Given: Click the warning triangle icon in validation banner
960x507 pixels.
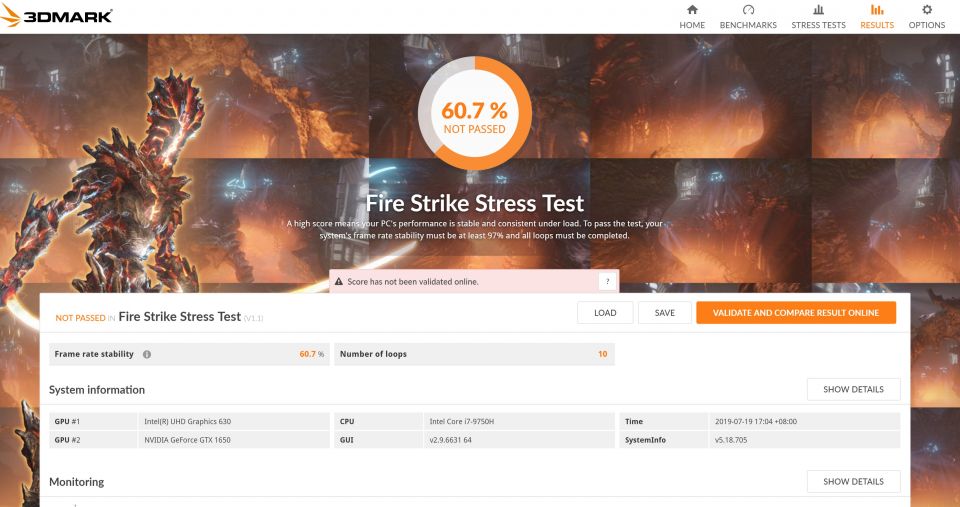Looking at the screenshot, I should coord(339,282).
